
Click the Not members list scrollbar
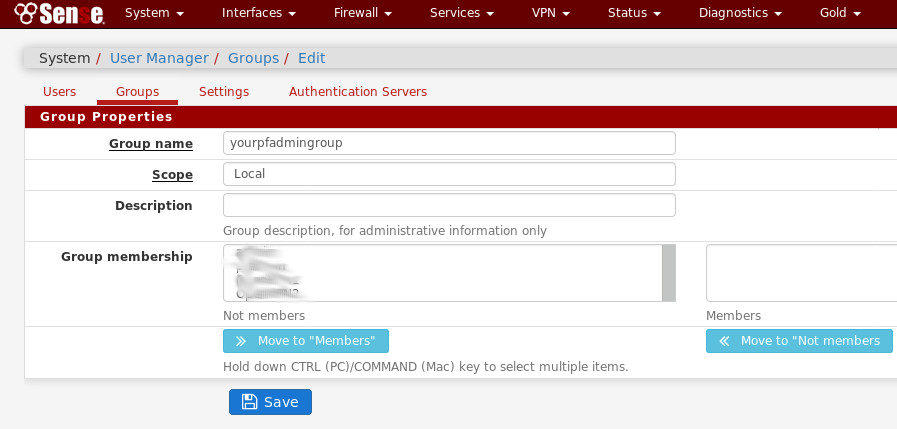668,273
